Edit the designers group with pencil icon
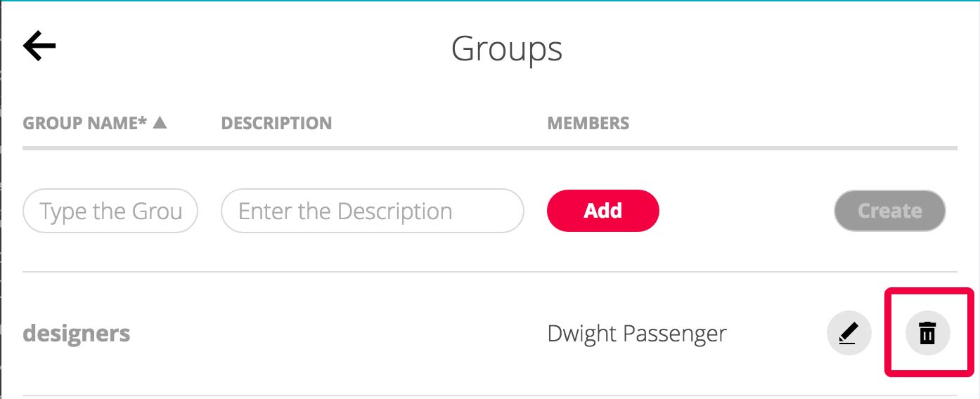Screen dimensions: 980x399 click(849, 333)
